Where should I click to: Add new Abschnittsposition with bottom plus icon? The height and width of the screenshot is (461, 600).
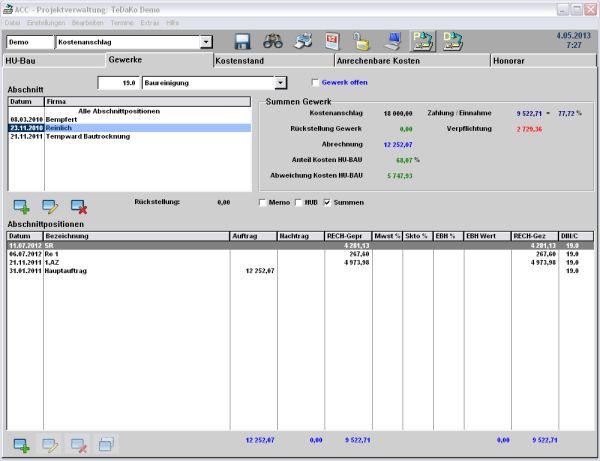pos(22,444)
